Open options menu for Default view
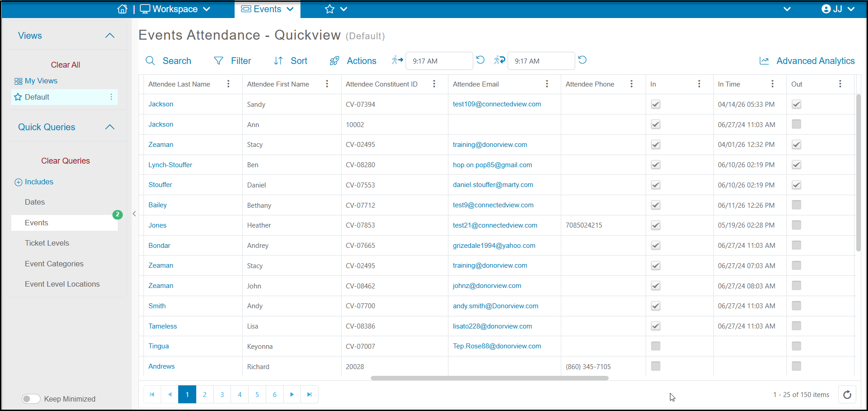The image size is (868, 411). pos(111,97)
